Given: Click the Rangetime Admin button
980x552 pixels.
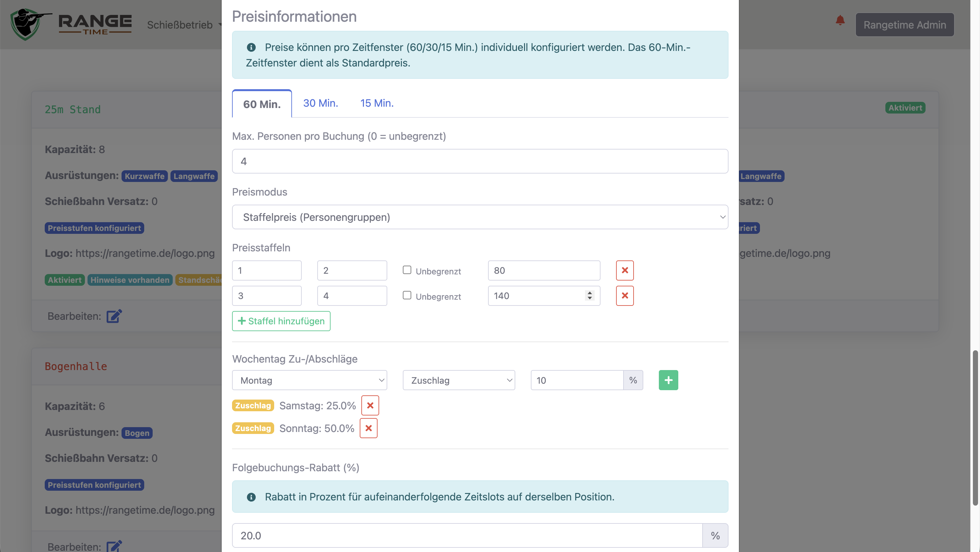Looking at the screenshot, I should point(905,24).
